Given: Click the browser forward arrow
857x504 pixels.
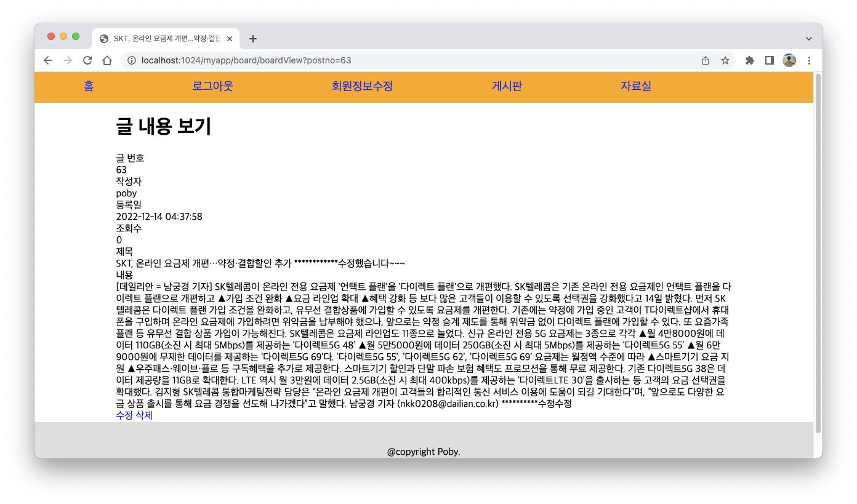Looking at the screenshot, I should pyautogui.click(x=68, y=60).
